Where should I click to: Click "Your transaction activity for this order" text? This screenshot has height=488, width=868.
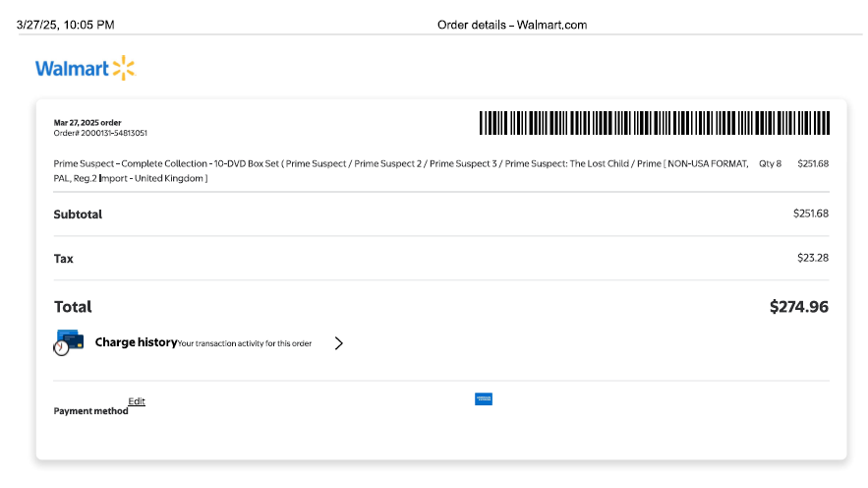[245, 343]
